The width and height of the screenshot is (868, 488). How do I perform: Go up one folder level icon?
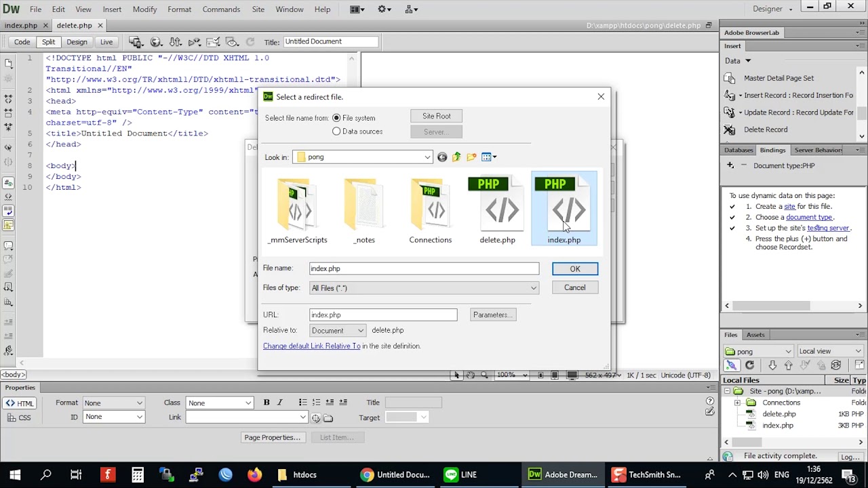(456, 157)
